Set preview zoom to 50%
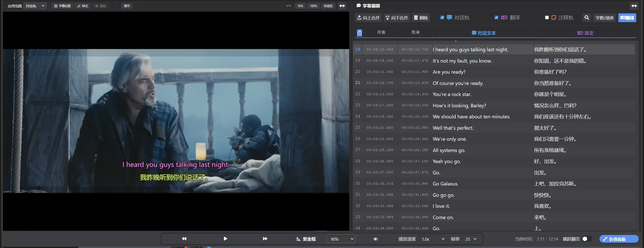 click(300, 6)
